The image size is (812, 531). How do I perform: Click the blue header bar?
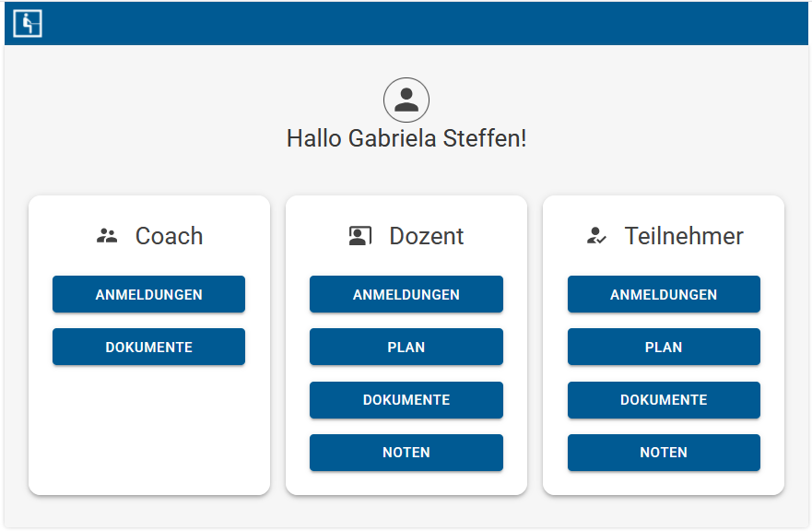coord(406,23)
